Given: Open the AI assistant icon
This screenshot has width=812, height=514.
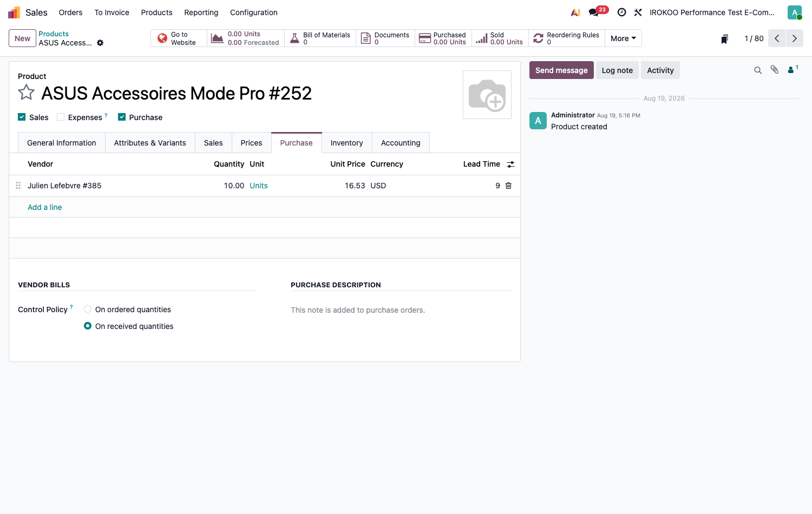Looking at the screenshot, I should 575,12.
